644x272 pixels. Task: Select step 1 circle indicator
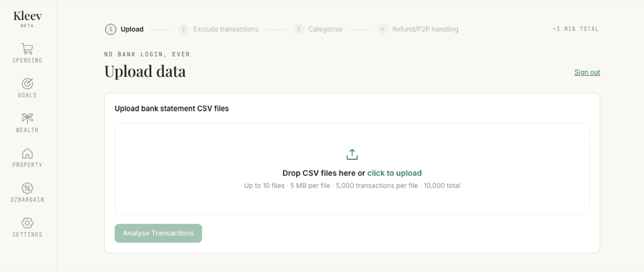(x=111, y=29)
